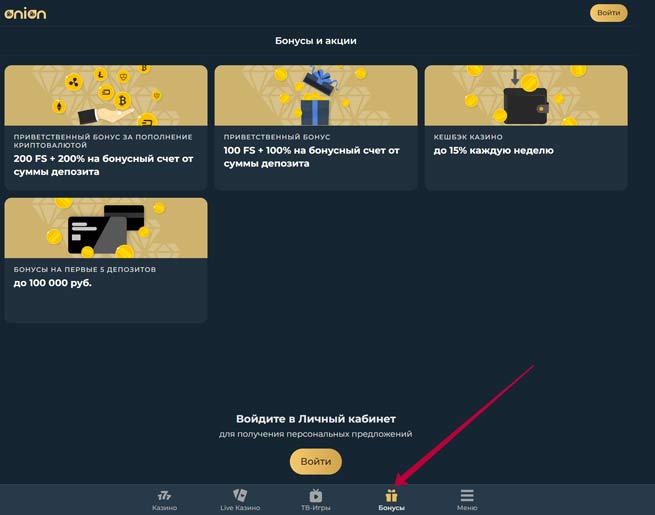Click '100 FS + 100%' bonus title

pos(311,157)
